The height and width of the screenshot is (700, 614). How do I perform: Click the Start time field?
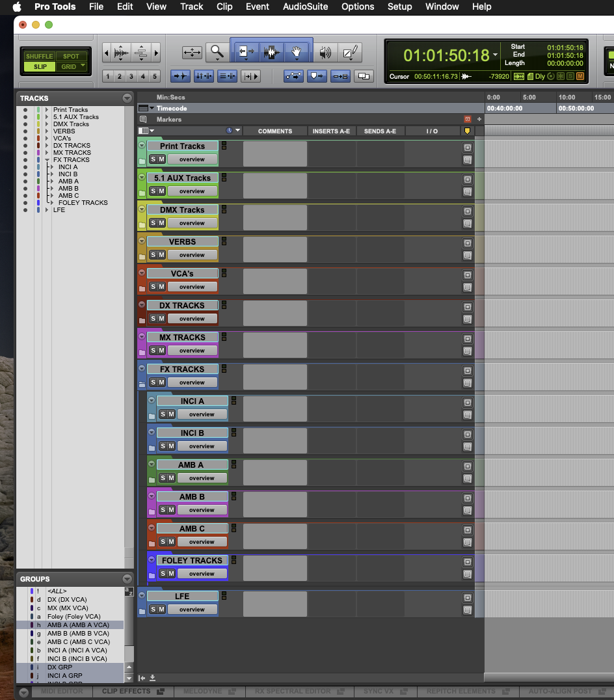pos(565,47)
